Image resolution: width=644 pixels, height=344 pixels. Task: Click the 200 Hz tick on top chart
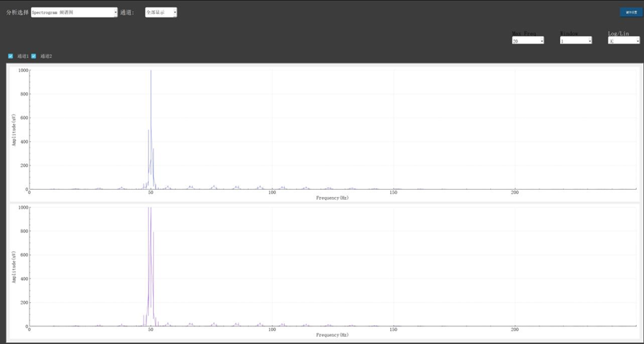pos(515,193)
